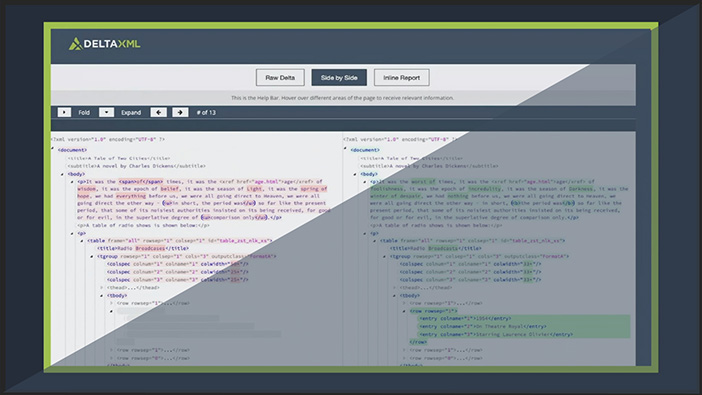702x395 pixels.
Task: Click the 'A table of radio shows' line in the left pane
Action: pyautogui.click(x=143, y=225)
